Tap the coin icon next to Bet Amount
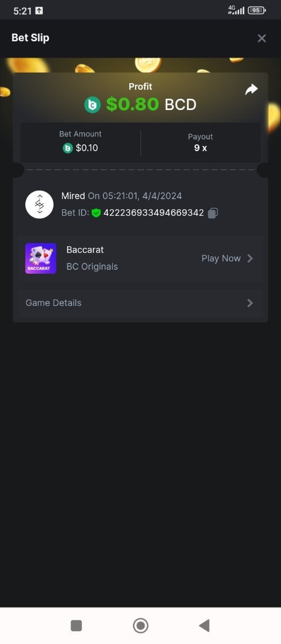The height and width of the screenshot is (644, 281). click(68, 148)
